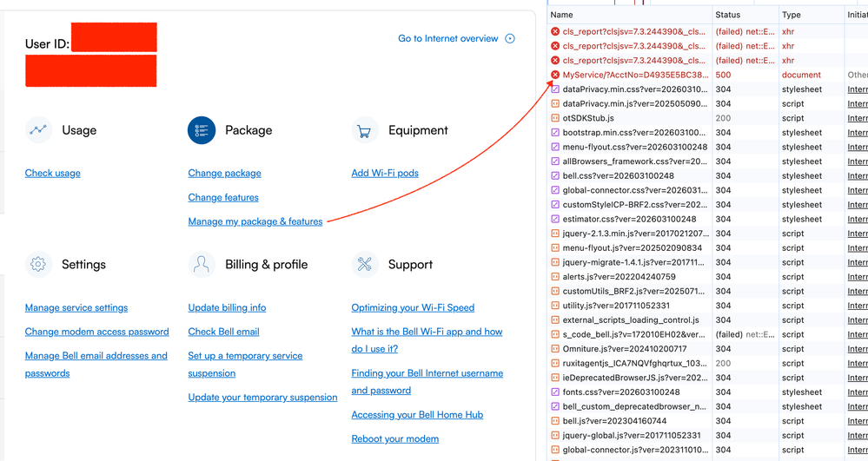
Task: Click the Settings gear icon
Action: pos(38,265)
